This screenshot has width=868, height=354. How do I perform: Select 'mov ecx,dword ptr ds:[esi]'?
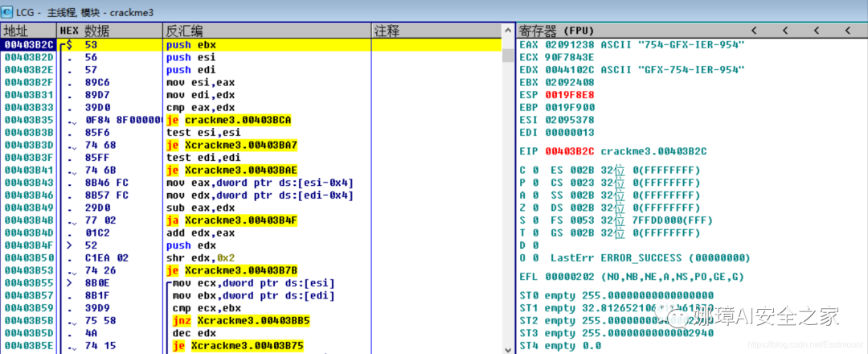click(253, 283)
